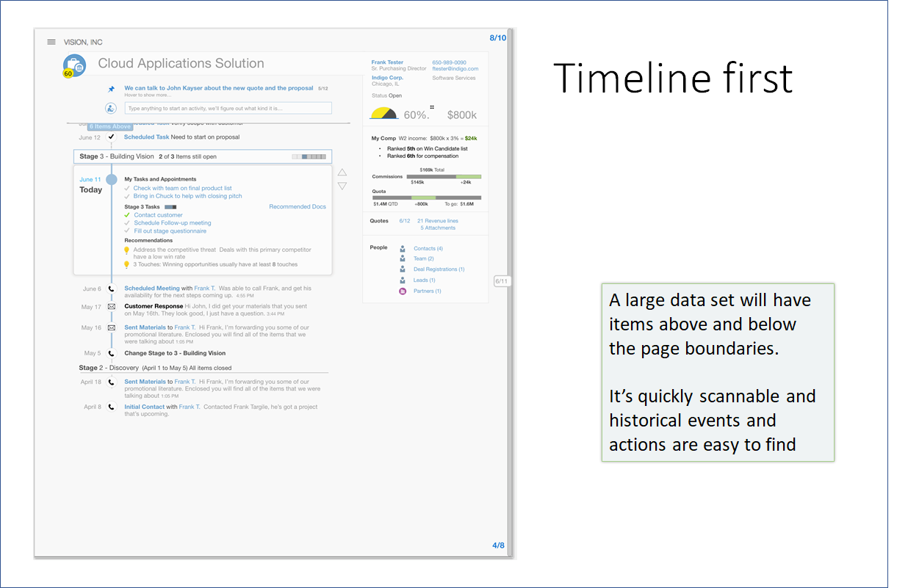
Task: Click the 'Type anything to start an activity' field
Action: coord(228,109)
